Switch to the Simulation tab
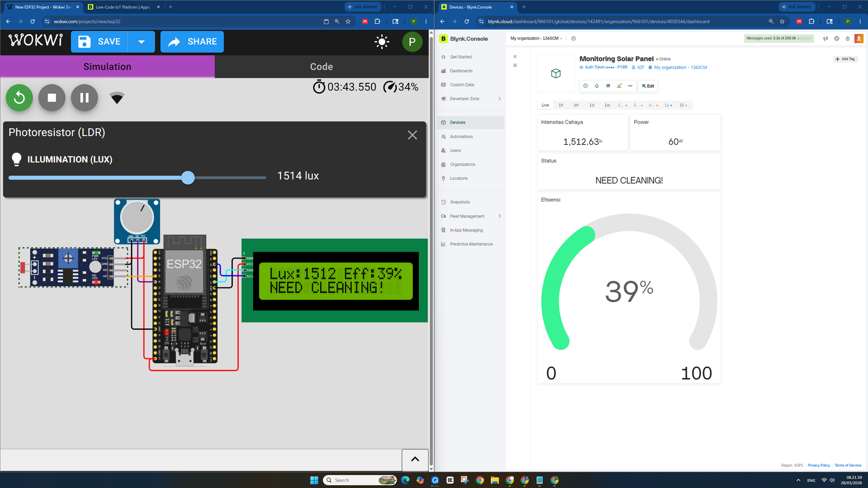The image size is (868, 488). click(107, 67)
